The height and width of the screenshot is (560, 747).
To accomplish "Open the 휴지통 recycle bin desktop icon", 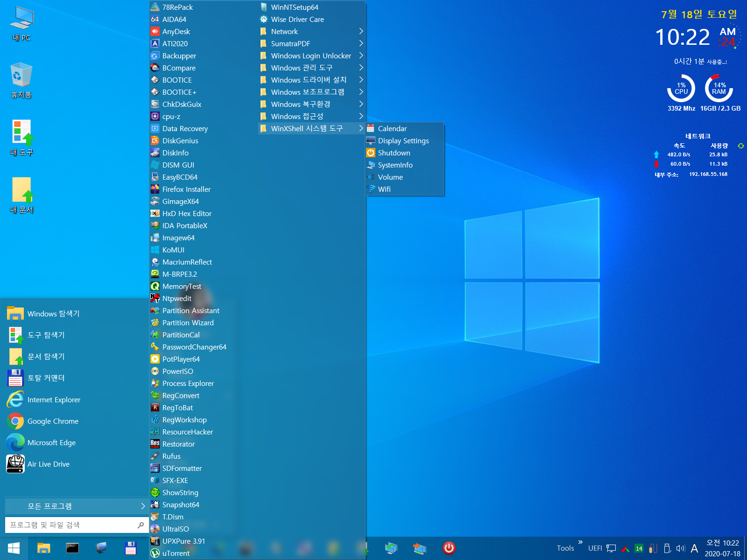I will pyautogui.click(x=21, y=81).
